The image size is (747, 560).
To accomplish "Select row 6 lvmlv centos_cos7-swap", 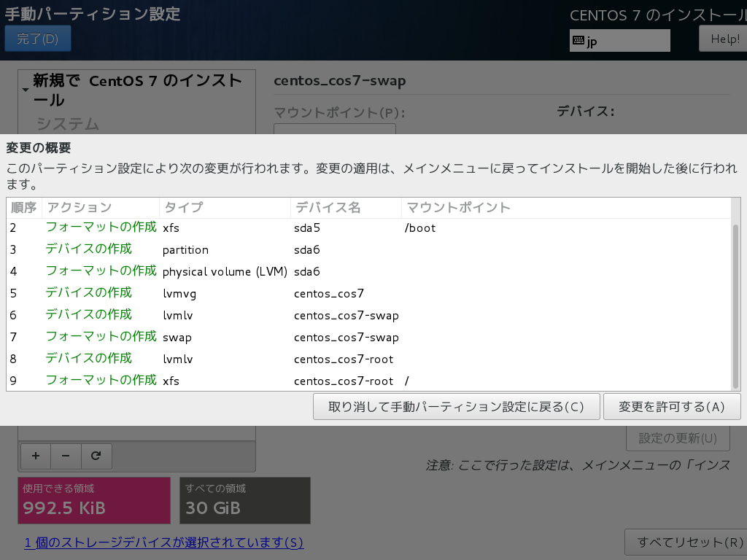I will (368, 315).
